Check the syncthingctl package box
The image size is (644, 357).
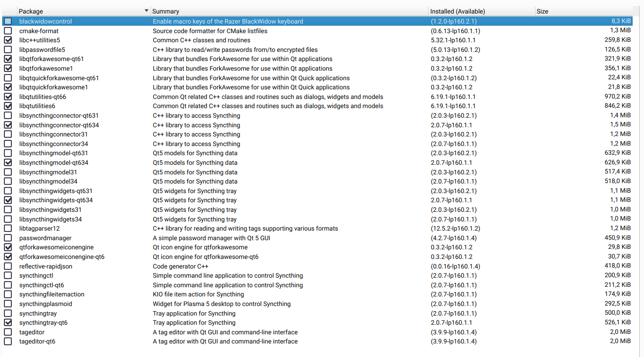click(8, 275)
